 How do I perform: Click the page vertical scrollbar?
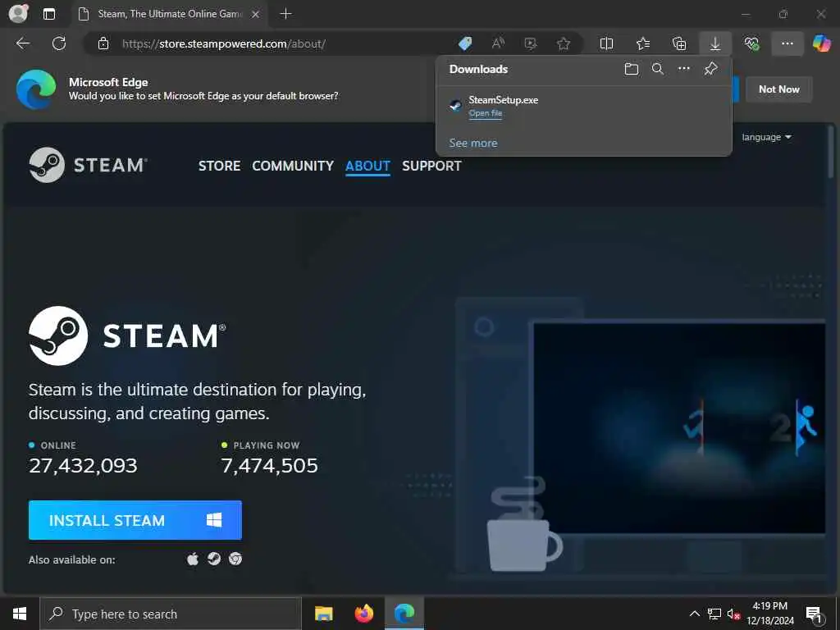coord(830,152)
